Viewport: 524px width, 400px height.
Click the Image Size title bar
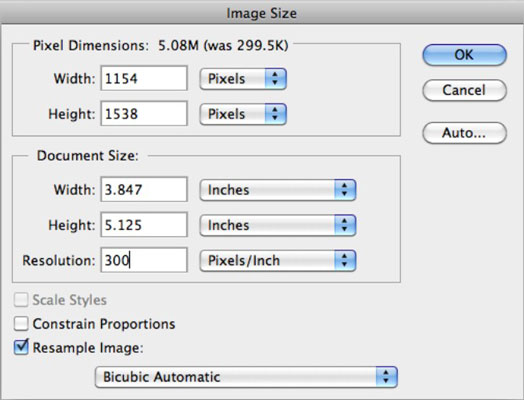pyautogui.click(x=262, y=13)
